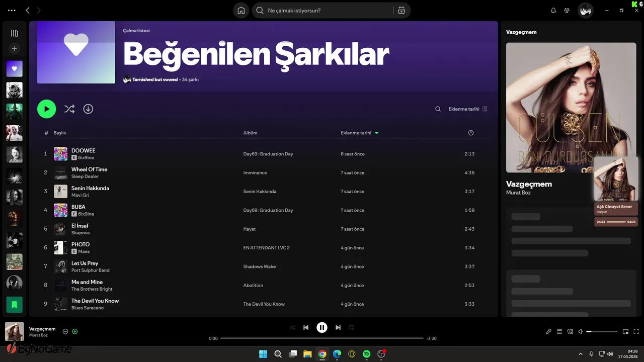Open notifications with the bell icon
The height and width of the screenshot is (362, 644).
(553, 10)
